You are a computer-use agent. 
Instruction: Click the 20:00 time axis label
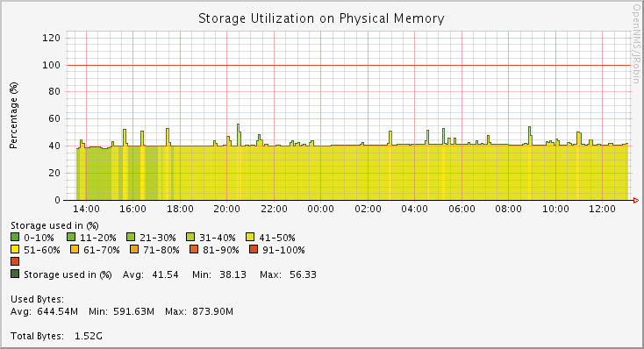point(226,209)
